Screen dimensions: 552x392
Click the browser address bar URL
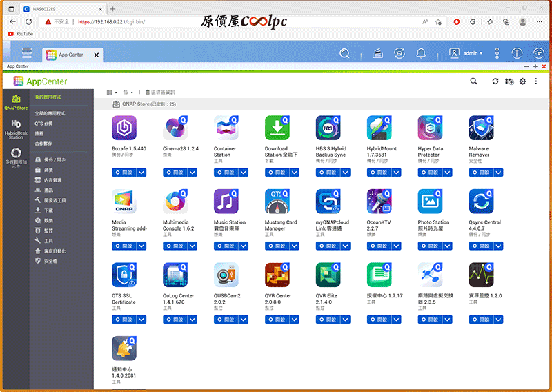pyautogui.click(x=111, y=22)
